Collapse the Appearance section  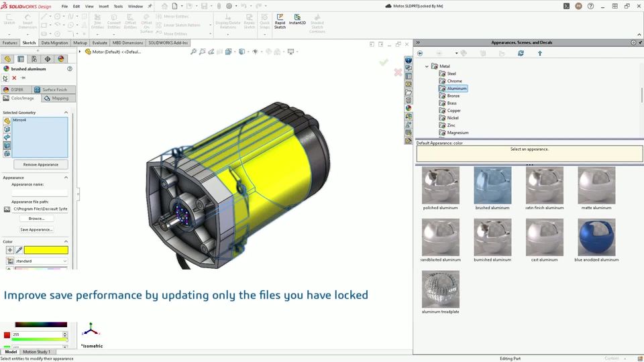click(x=66, y=178)
